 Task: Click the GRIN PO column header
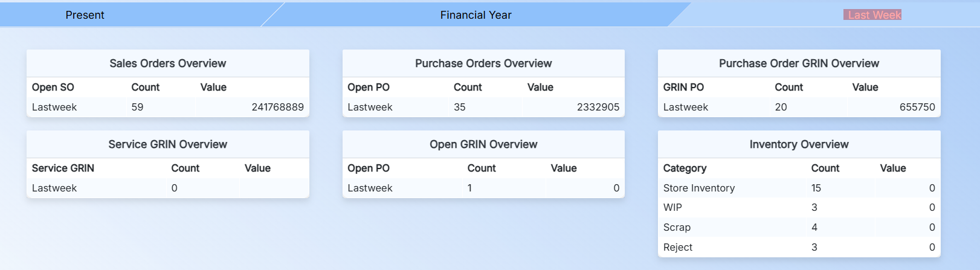tap(683, 87)
